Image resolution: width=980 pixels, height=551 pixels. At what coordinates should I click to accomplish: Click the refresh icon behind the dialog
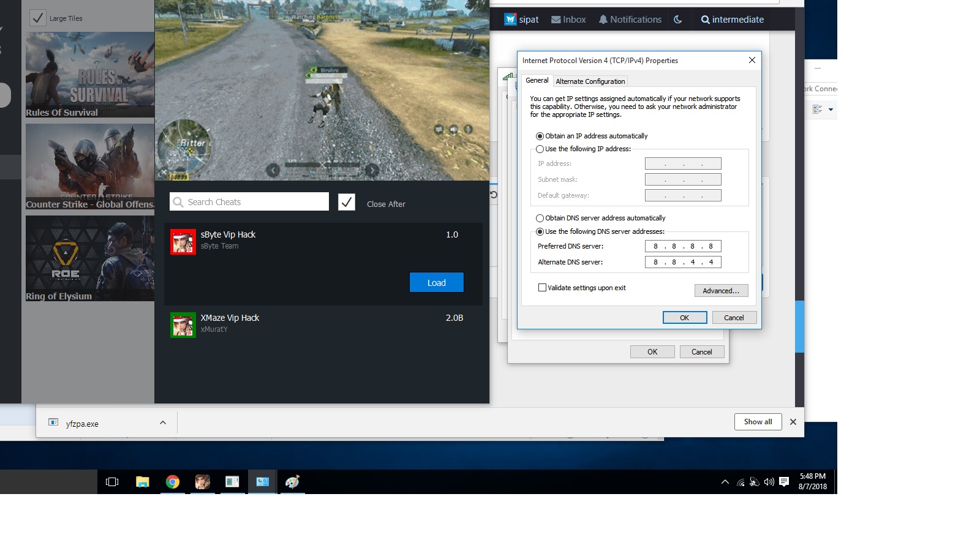click(494, 195)
